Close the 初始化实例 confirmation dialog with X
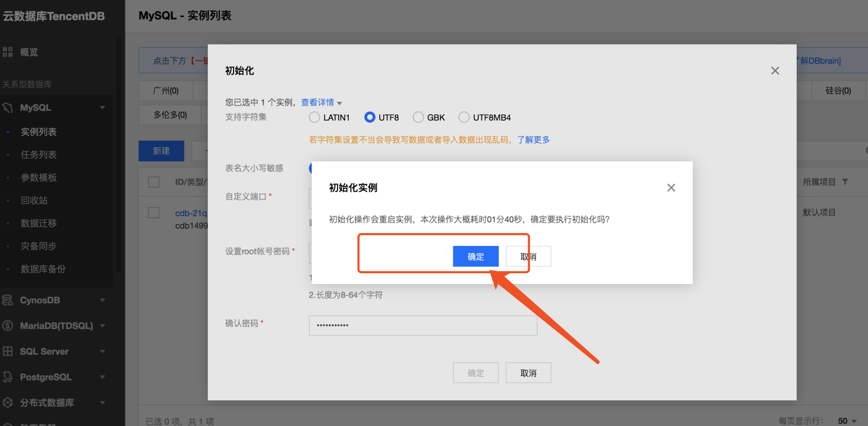Image resolution: width=868 pixels, height=426 pixels. [x=671, y=188]
